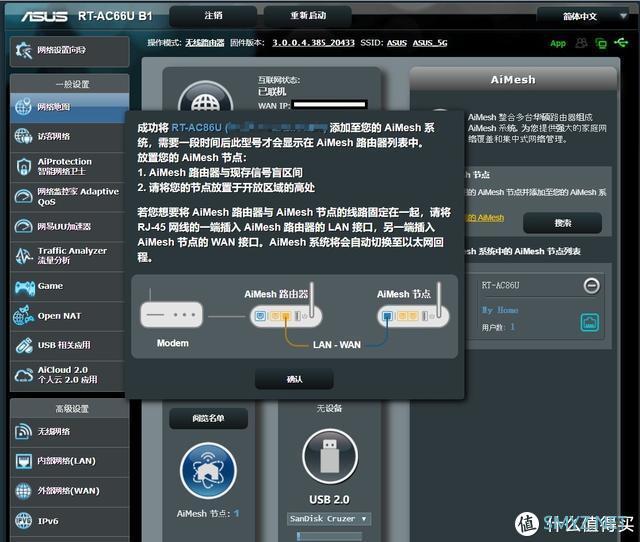Image resolution: width=640 pixels, height=542 pixels.
Task: Click the Logout button
Action: [213, 16]
